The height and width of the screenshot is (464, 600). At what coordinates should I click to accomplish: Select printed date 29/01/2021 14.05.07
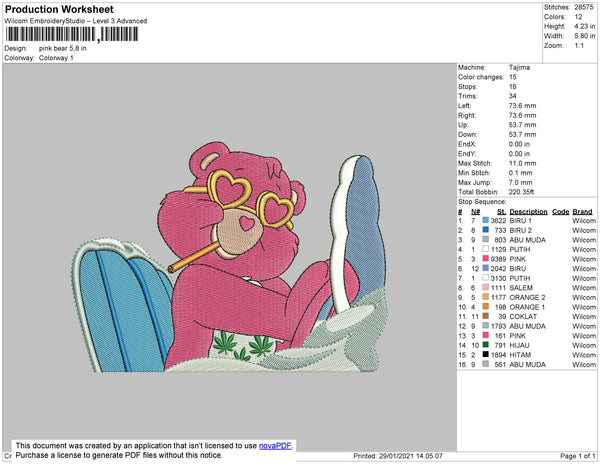(411, 456)
